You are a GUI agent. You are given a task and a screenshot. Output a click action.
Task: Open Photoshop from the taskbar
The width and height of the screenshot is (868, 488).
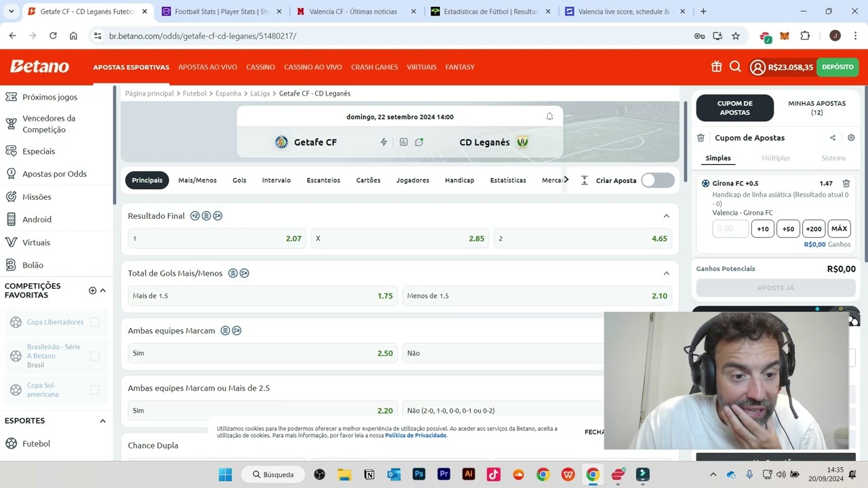point(419,474)
